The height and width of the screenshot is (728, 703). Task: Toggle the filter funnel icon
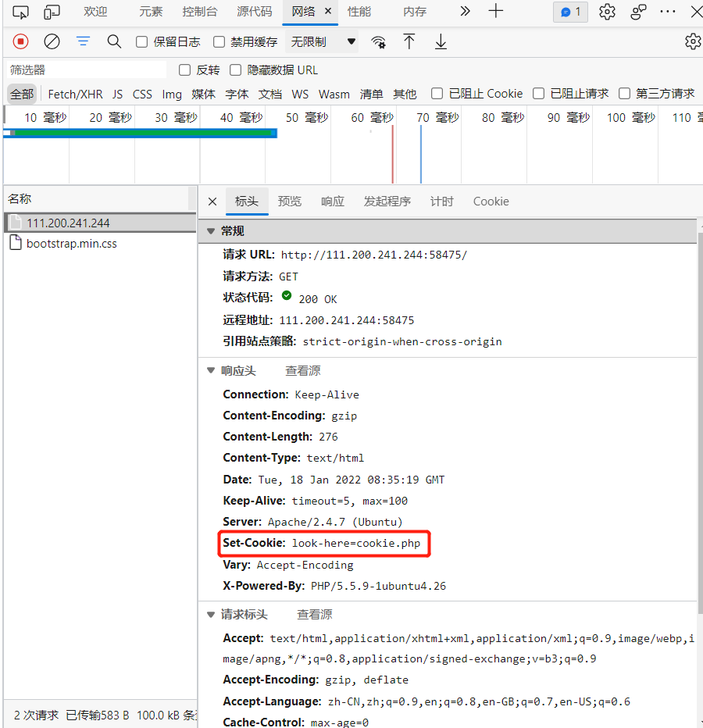pos(83,41)
